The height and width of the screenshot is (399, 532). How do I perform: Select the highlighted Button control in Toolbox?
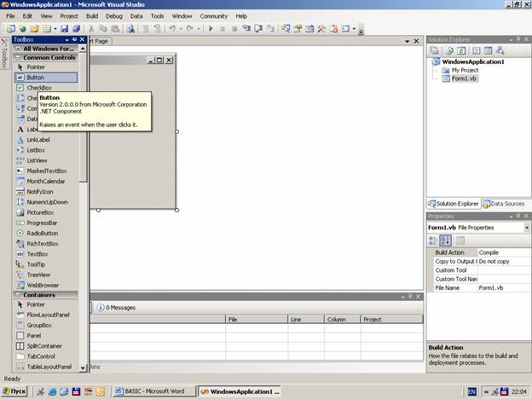(46, 78)
